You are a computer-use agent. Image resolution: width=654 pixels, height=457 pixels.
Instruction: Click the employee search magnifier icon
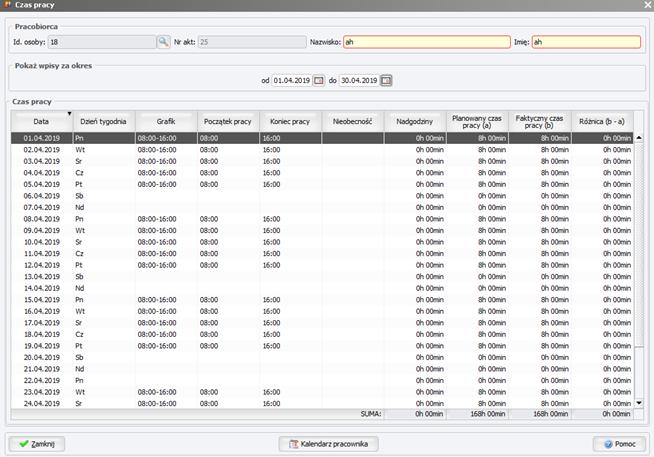click(x=163, y=42)
